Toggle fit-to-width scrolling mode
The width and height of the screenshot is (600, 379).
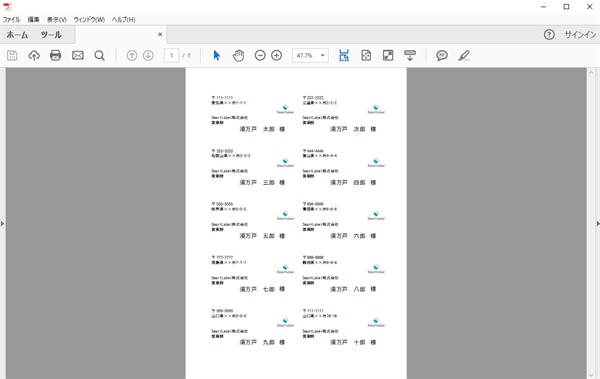[344, 56]
